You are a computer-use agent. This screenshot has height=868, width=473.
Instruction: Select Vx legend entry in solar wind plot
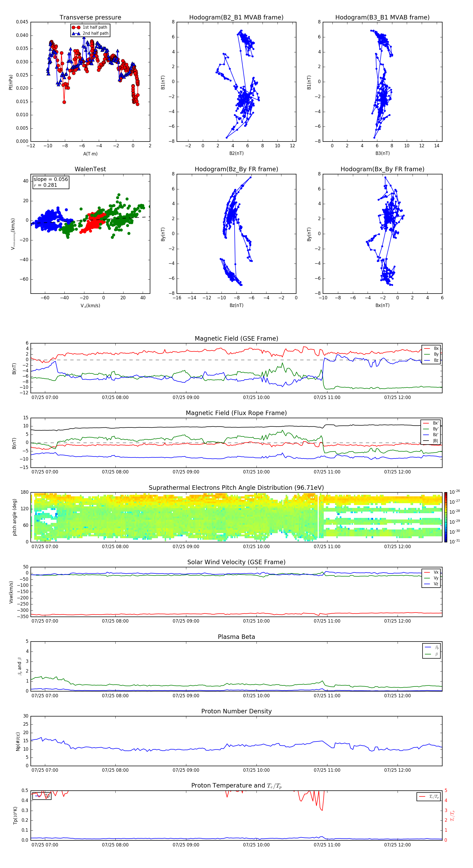coord(431,573)
